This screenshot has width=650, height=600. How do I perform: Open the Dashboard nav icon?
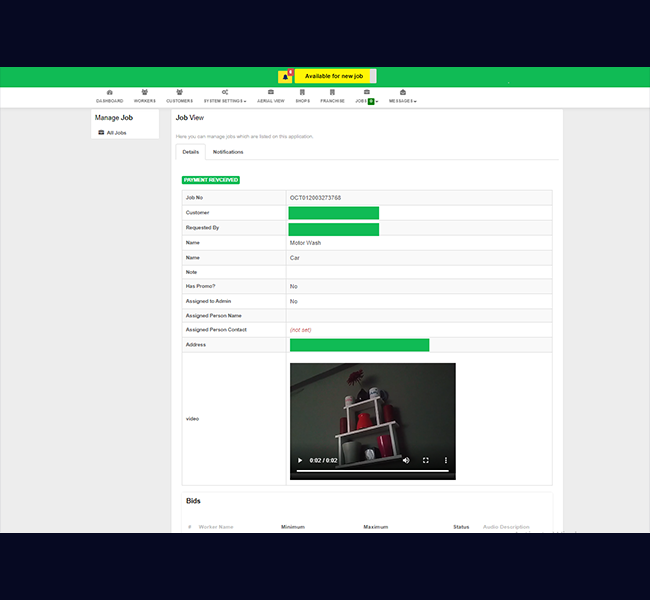coord(110,92)
